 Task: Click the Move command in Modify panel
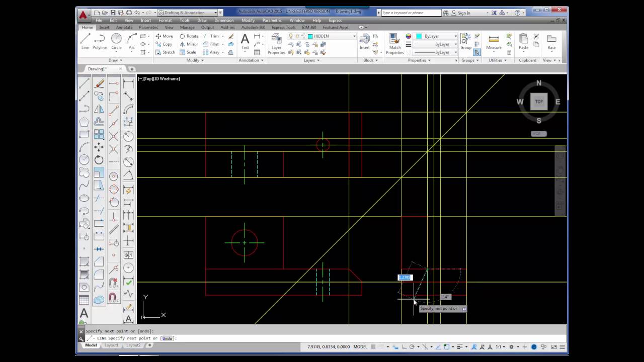coord(164,36)
